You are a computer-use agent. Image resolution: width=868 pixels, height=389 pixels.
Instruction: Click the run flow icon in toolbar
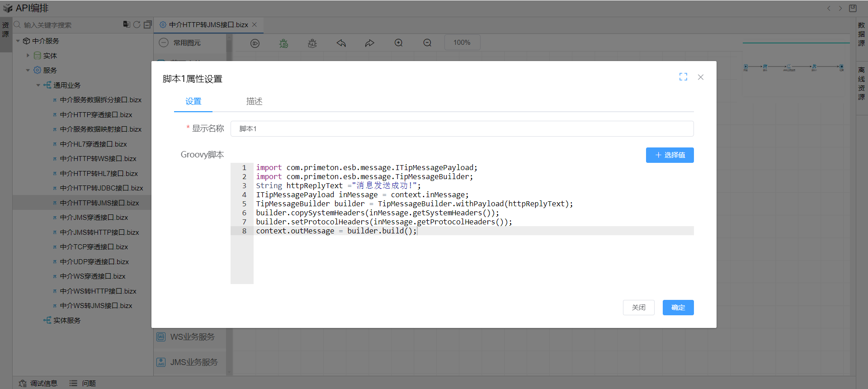point(255,43)
